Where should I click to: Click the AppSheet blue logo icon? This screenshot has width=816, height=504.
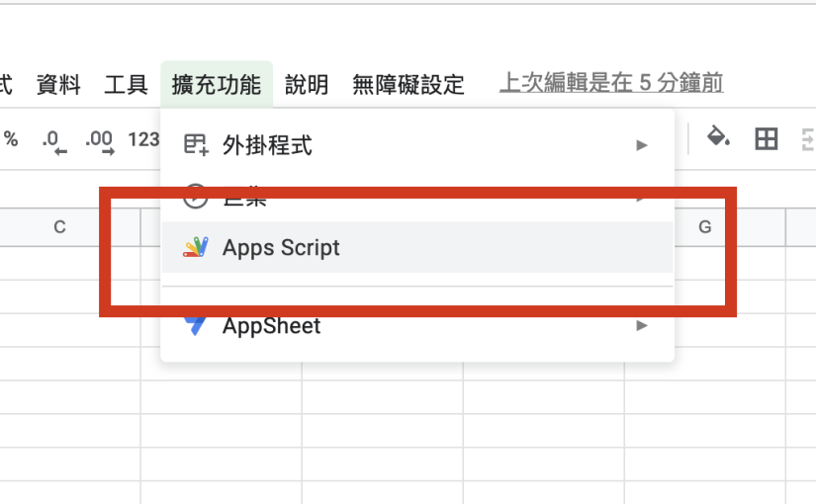(196, 324)
